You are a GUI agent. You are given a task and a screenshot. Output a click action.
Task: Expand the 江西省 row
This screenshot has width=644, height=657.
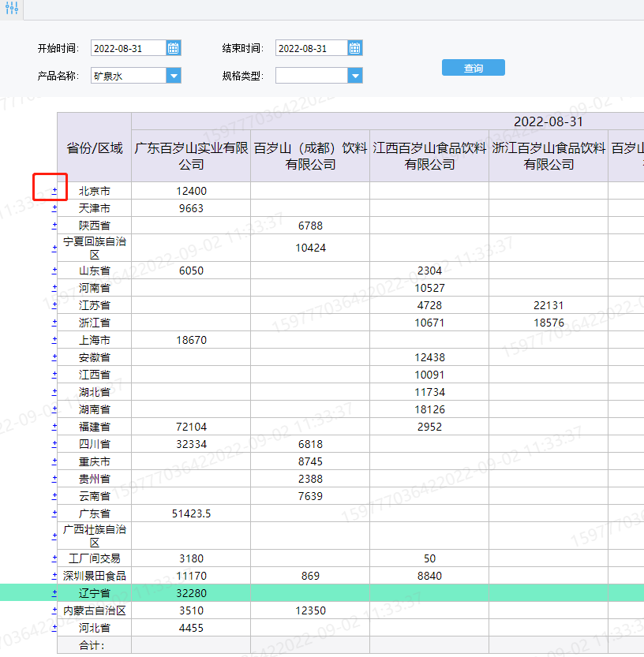tap(54, 375)
